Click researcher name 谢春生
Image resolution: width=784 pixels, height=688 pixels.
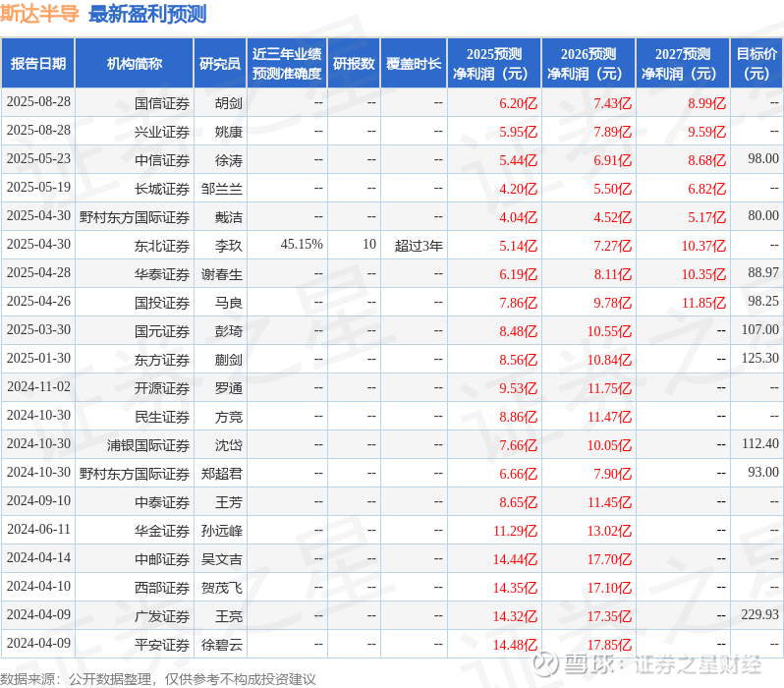coord(221,274)
